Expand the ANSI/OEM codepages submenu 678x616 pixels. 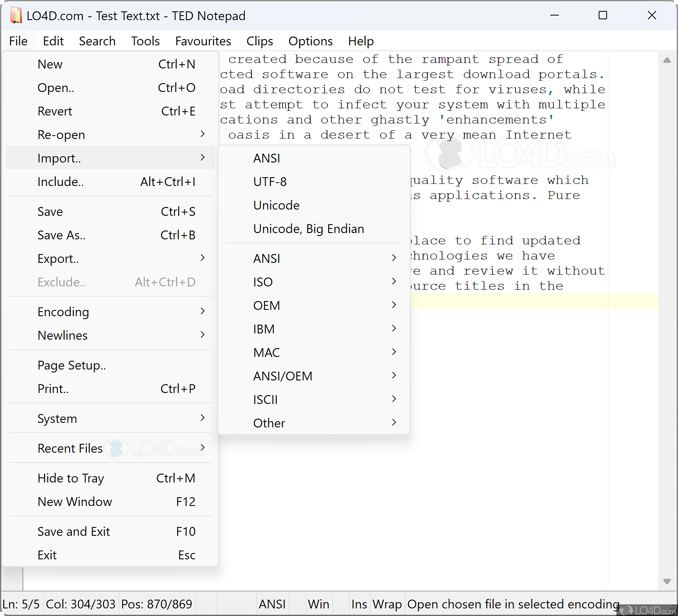(x=314, y=376)
